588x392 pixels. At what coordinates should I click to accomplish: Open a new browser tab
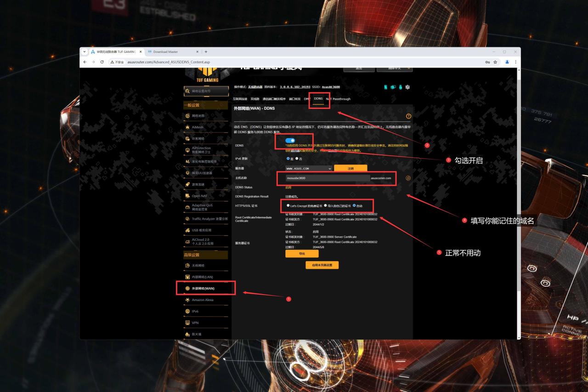point(206,52)
